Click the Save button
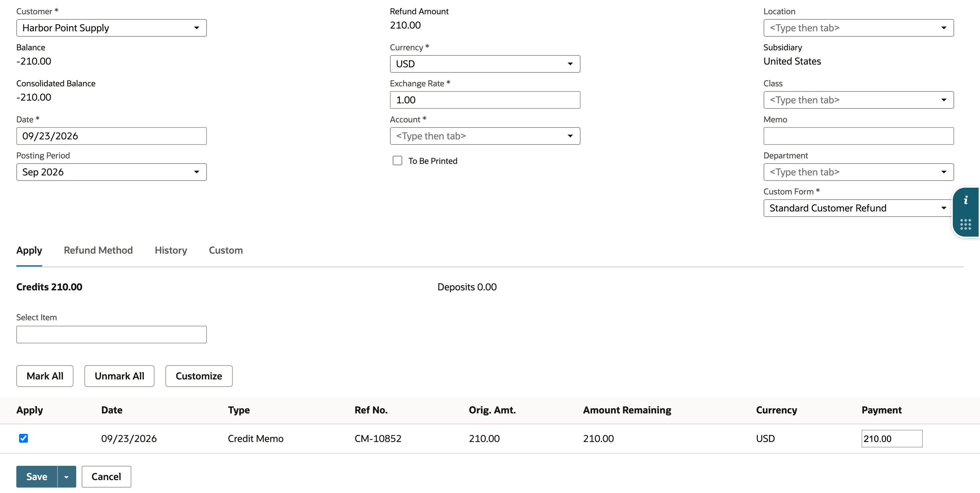 tap(36, 477)
